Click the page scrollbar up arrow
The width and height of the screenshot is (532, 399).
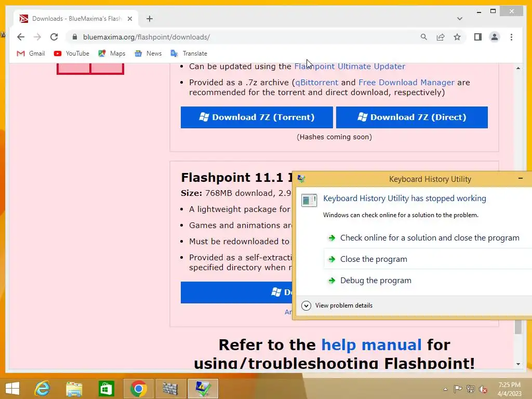(x=518, y=68)
